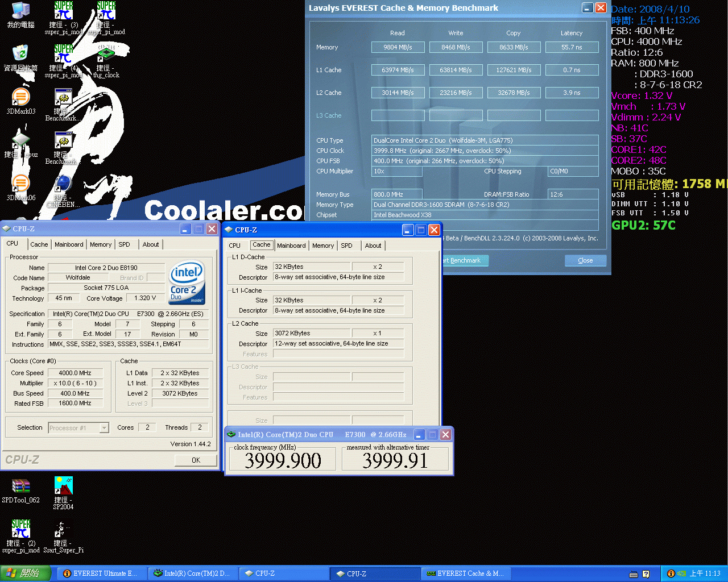Switch to CPU tab in CPU-Z cache window
Viewport: 728px width, 582px height.
[x=235, y=246]
